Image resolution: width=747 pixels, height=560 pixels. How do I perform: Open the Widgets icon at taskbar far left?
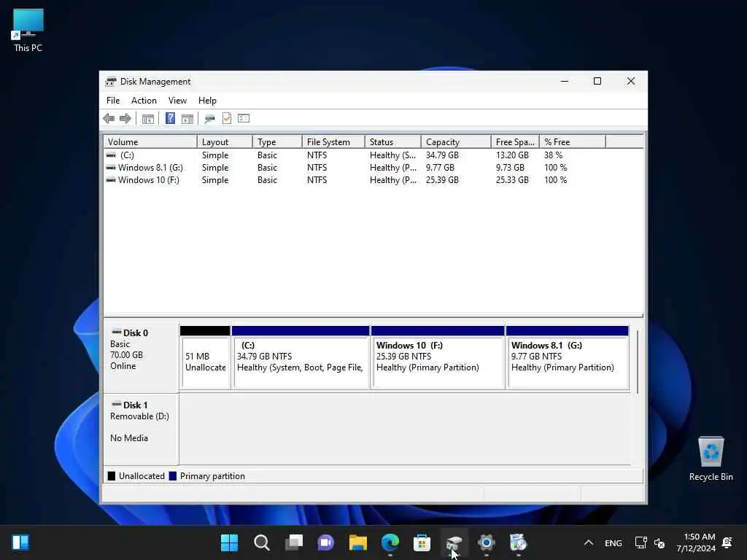coord(20,542)
